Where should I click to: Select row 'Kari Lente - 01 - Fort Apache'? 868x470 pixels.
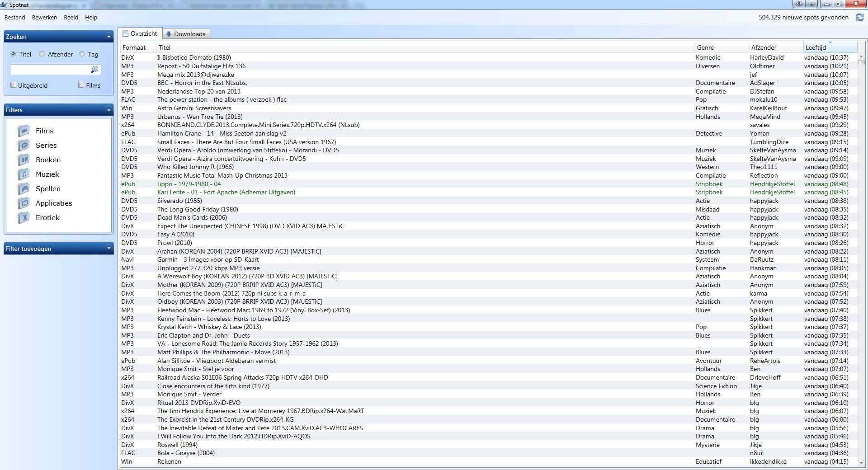click(488, 192)
